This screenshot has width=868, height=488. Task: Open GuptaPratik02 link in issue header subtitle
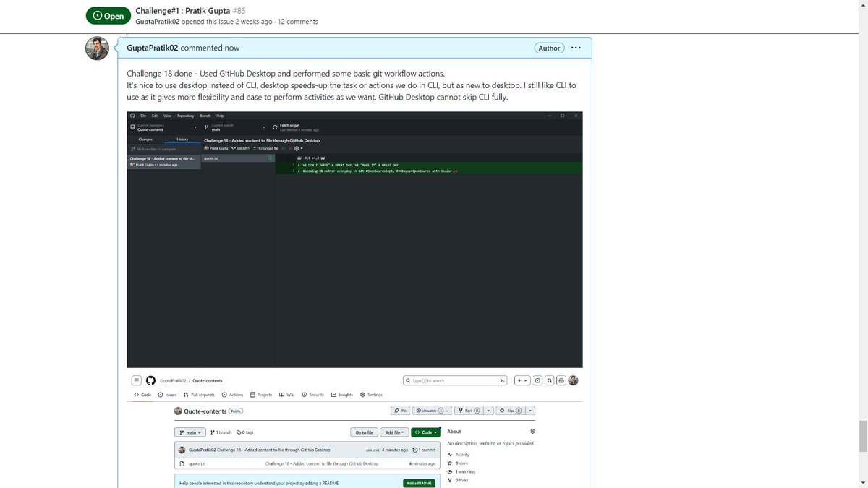pyautogui.click(x=158, y=22)
